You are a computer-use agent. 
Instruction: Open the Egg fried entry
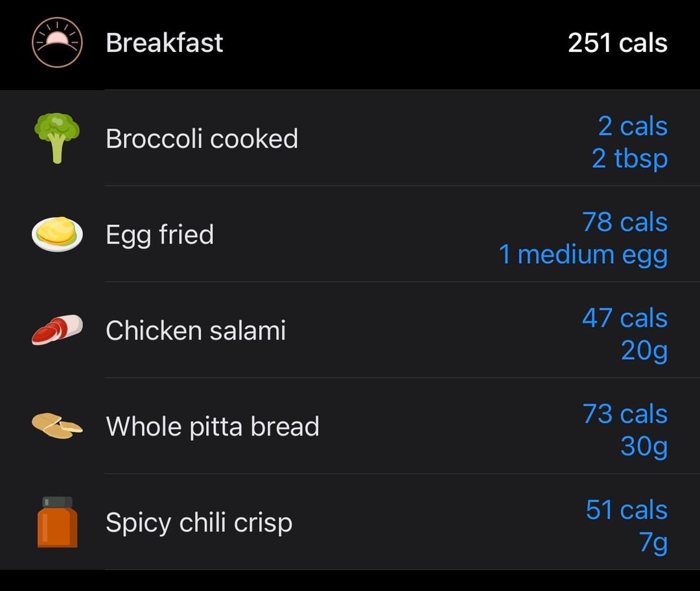click(159, 235)
